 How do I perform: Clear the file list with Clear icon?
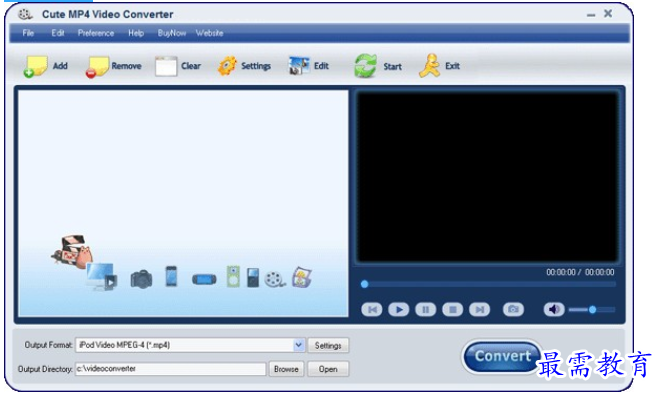pos(166,66)
